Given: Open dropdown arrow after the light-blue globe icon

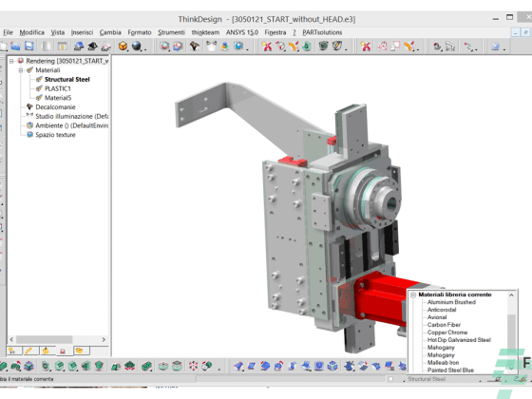Looking at the screenshot, I should pos(504,49).
